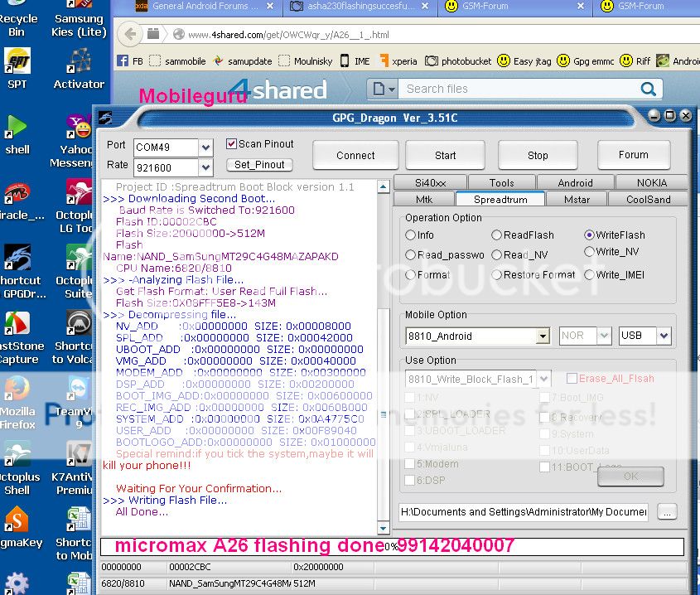
Task: Open the 4shared file type dropdown
Action: click(x=383, y=89)
